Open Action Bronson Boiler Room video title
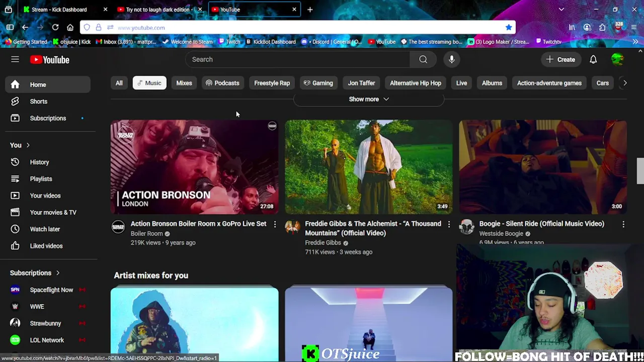Viewport: 644px width, 362px height. point(198,224)
